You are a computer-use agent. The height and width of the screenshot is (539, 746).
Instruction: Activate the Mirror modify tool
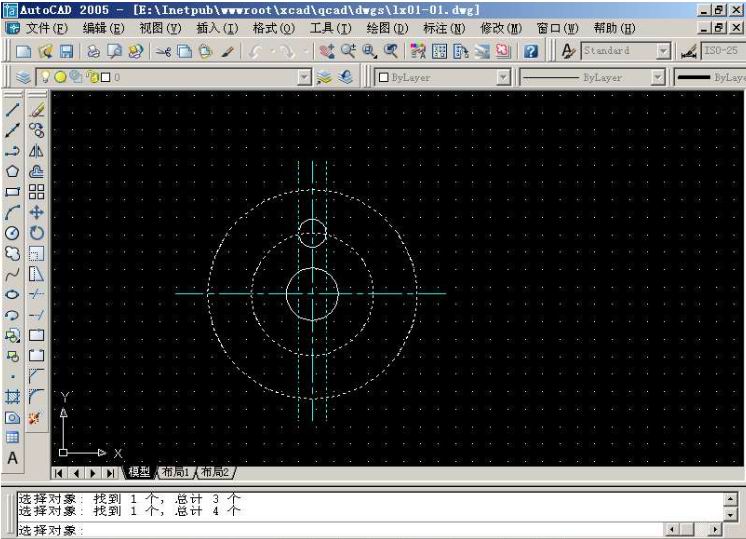(37, 151)
